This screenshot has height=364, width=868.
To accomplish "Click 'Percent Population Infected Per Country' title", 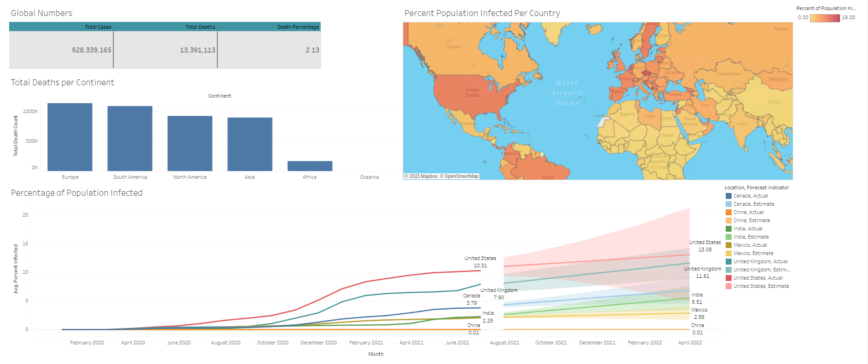I will coord(482,13).
